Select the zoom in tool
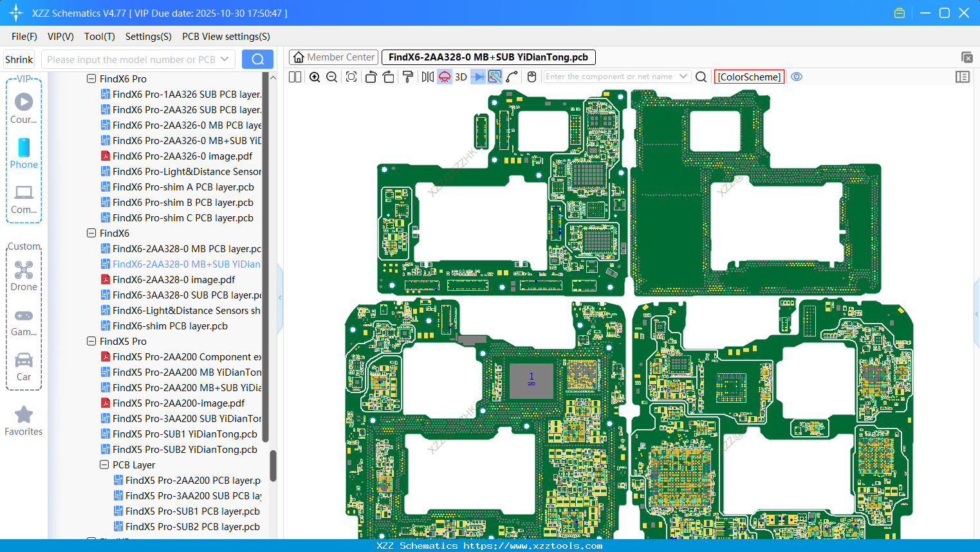Image resolution: width=980 pixels, height=552 pixels. tap(315, 77)
